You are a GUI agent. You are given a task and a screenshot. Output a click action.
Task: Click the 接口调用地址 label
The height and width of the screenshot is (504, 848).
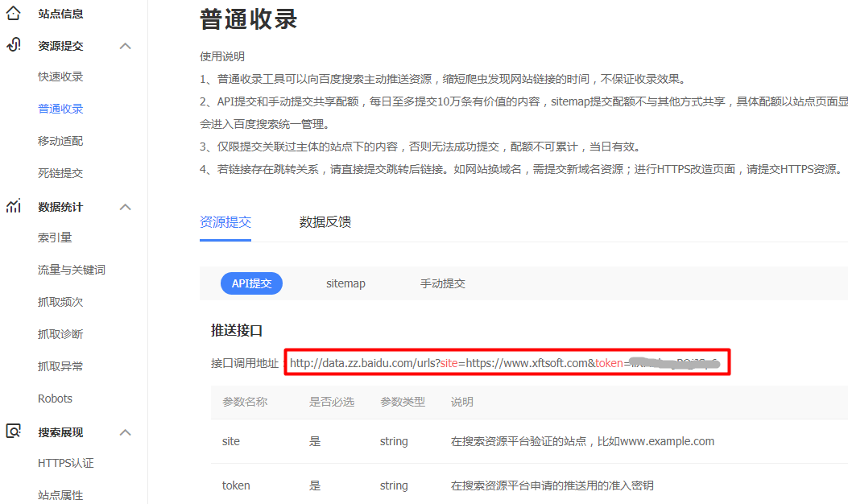[x=245, y=363]
